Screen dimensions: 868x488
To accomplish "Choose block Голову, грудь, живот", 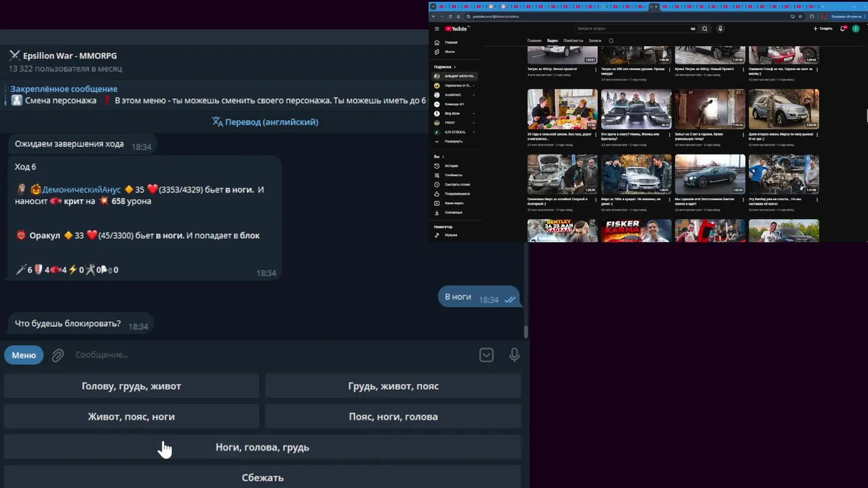I will pos(132,386).
